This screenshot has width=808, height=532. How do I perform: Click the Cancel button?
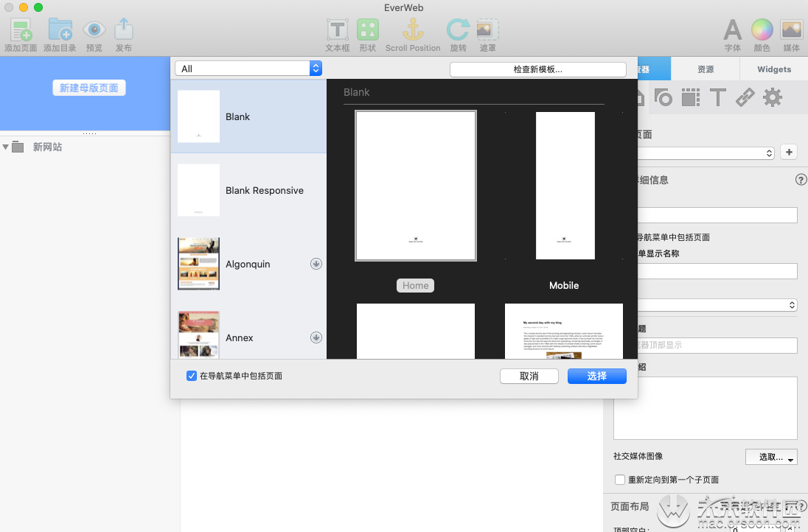[529, 377]
